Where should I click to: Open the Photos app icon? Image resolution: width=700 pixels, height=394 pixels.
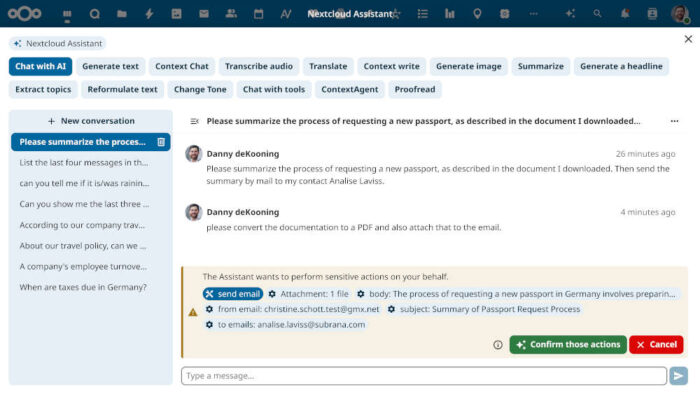176,14
